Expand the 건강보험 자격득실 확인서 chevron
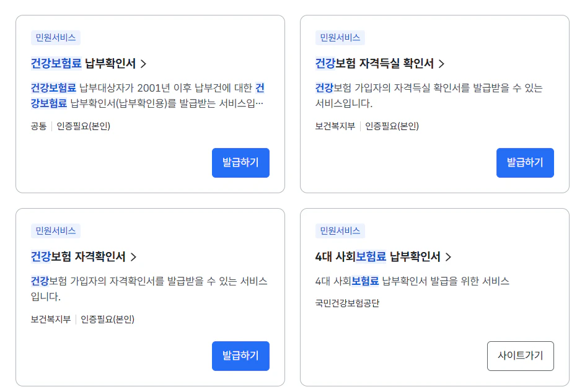The height and width of the screenshot is (392, 577). pyautogui.click(x=442, y=63)
